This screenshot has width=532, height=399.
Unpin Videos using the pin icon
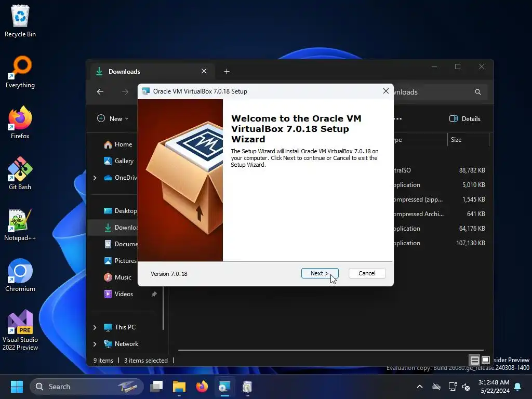(x=154, y=294)
